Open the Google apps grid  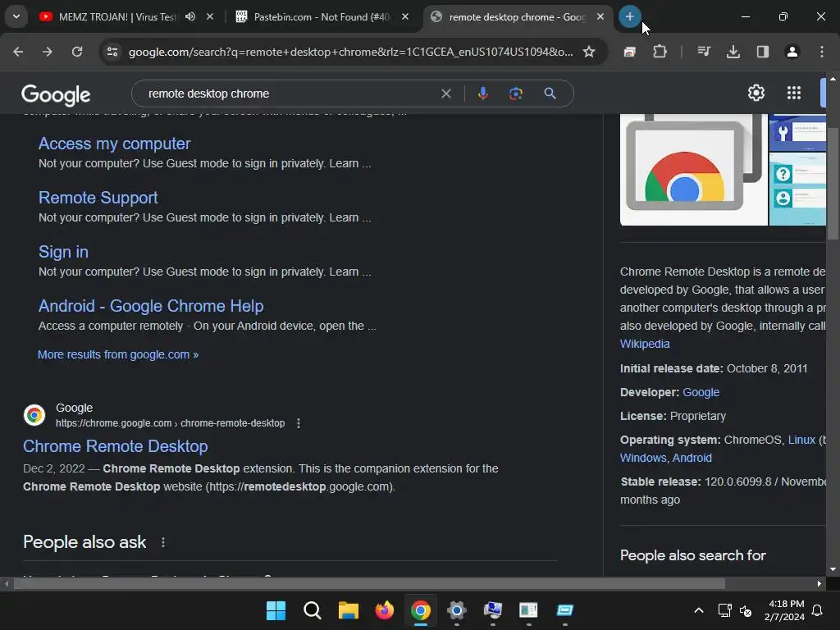coord(793,93)
